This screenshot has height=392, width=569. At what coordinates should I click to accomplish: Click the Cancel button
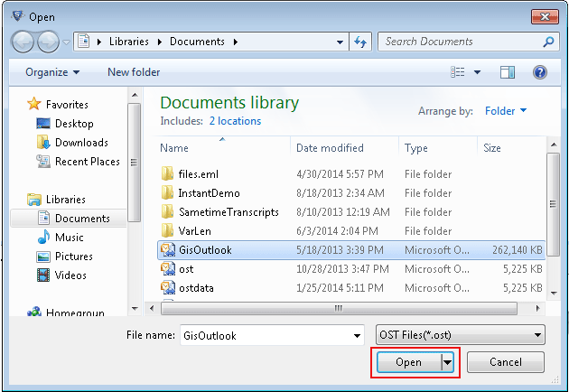pos(506,362)
